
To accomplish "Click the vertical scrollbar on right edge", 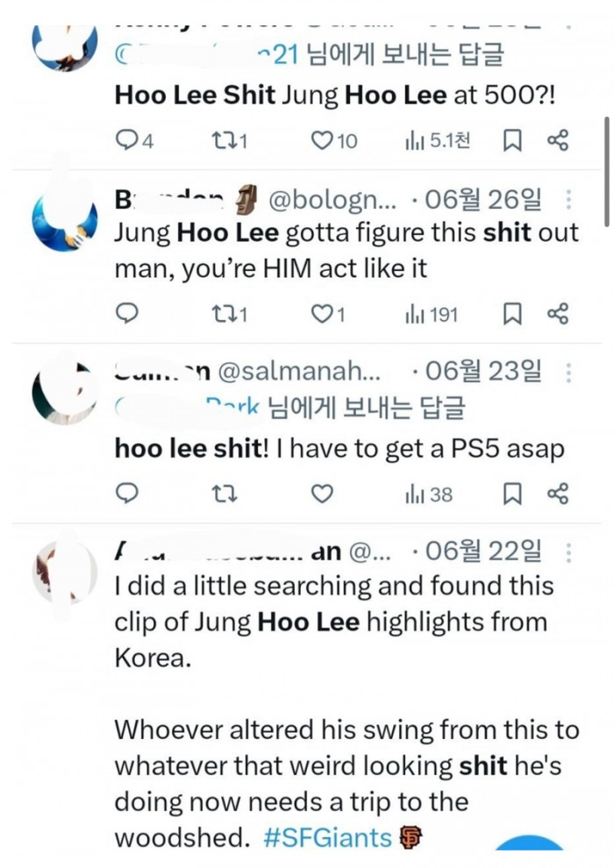I will [x=605, y=171].
